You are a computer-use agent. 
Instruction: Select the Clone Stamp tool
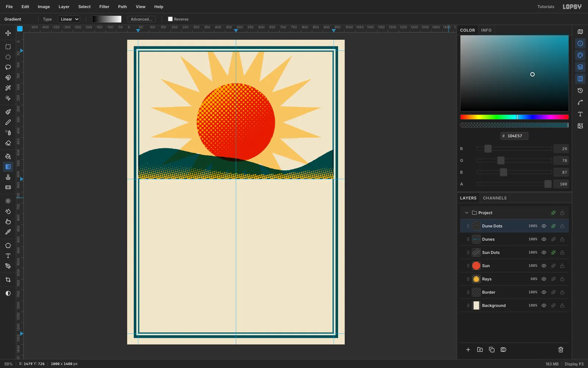click(8, 177)
